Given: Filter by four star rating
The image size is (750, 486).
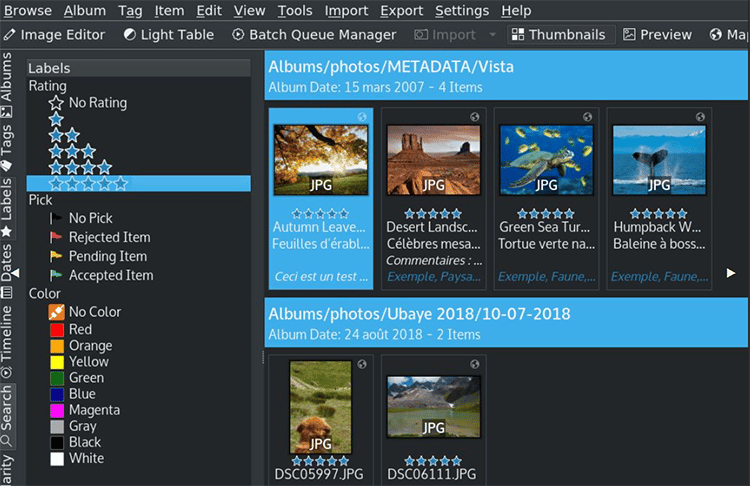Looking at the screenshot, I should coord(80,167).
